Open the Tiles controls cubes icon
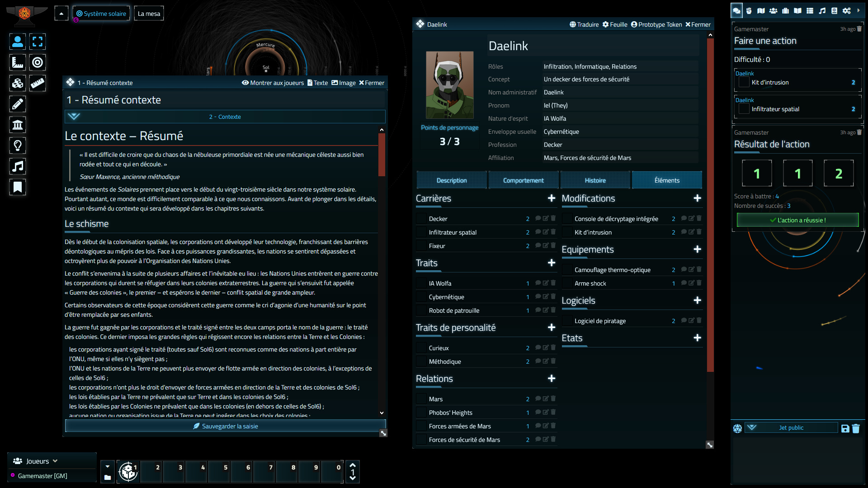 coord(18,83)
